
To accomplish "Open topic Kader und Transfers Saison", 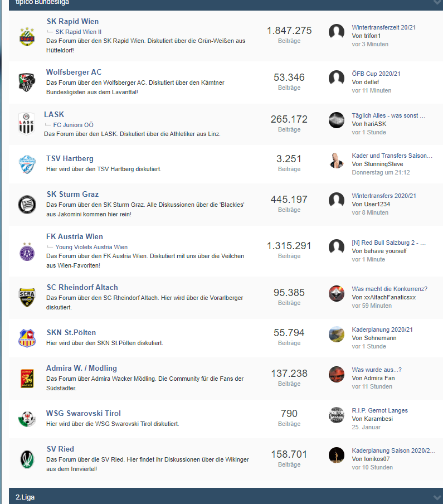I will [x=392, y=156].
